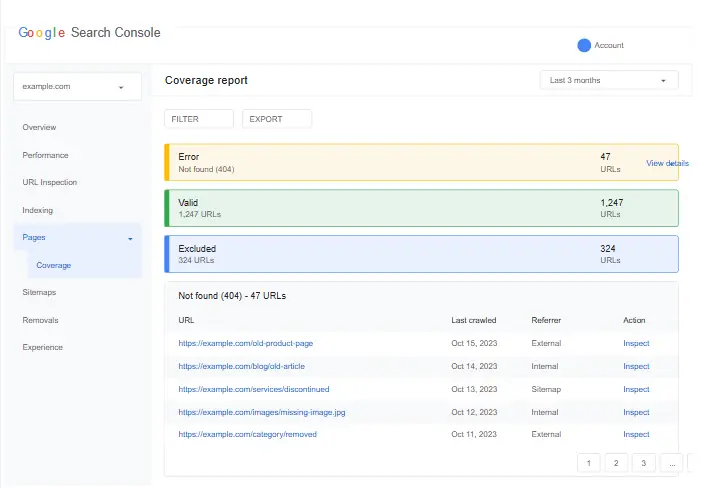Inspect the old-product-page row
The image size is (707, 488).
tap(636, 343)
